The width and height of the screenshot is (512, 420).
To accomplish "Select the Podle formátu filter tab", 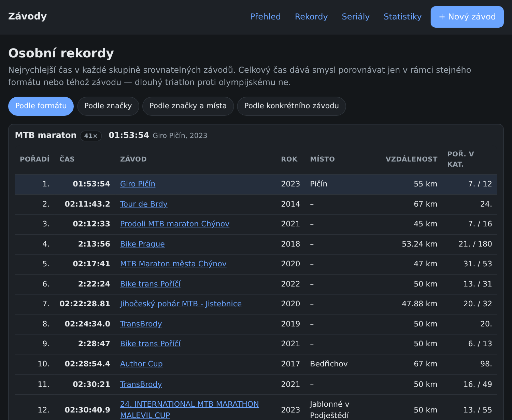I will (x=41, y=106).
